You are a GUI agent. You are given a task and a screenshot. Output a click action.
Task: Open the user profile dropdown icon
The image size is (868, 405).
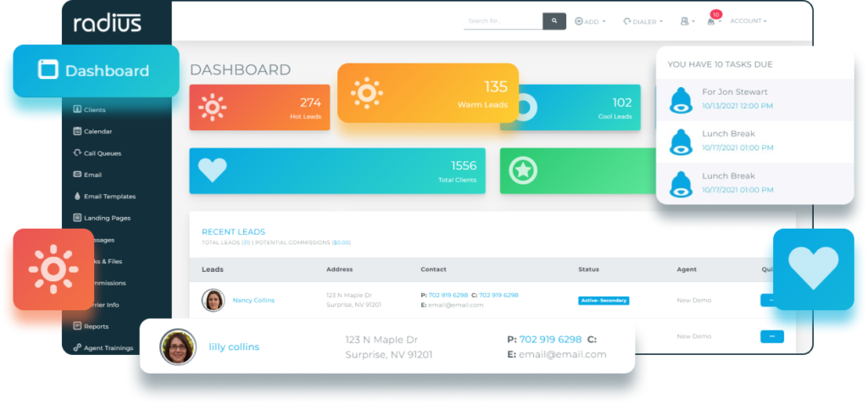[x=687, y=21]
